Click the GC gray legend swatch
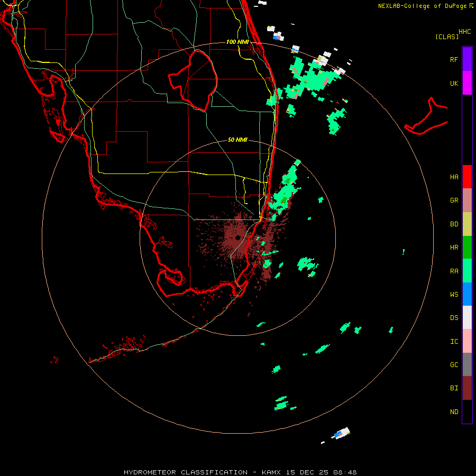The width and height of the screenshot is (476, 476). click(x=467, y=364)
